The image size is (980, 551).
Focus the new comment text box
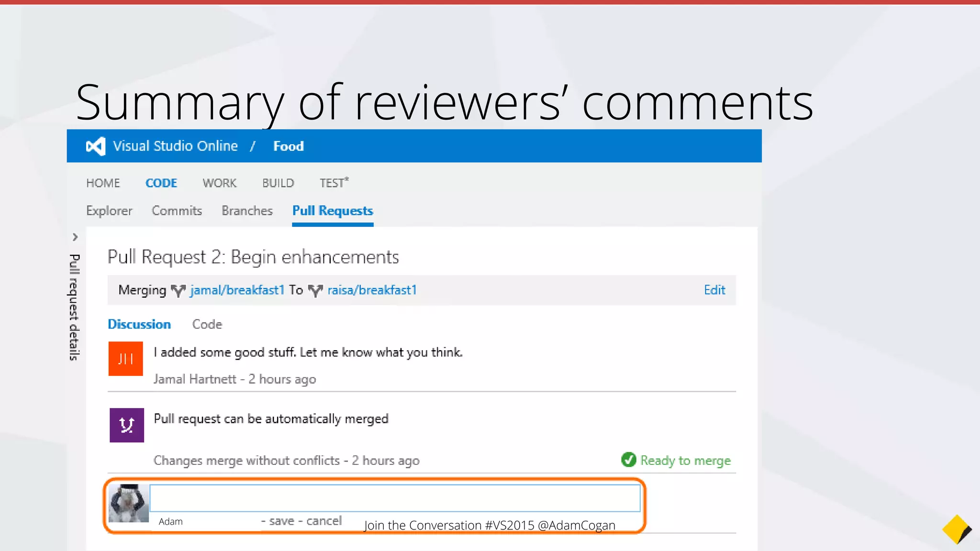pos(395,498)
